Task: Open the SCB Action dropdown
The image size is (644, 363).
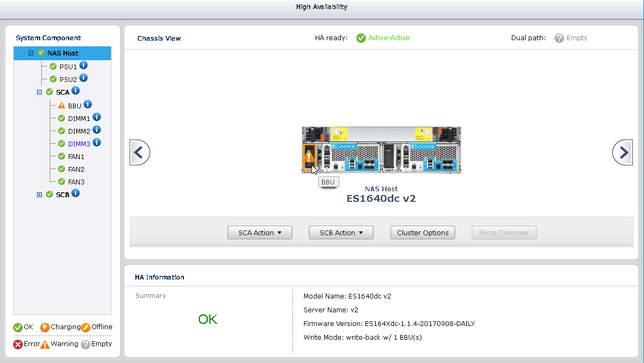Action: [x=341, y=232]
